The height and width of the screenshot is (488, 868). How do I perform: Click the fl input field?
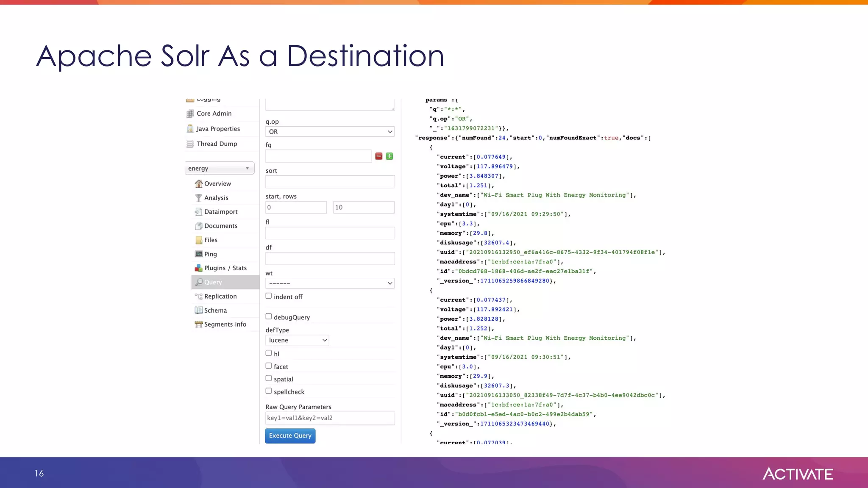click(330, 233)
